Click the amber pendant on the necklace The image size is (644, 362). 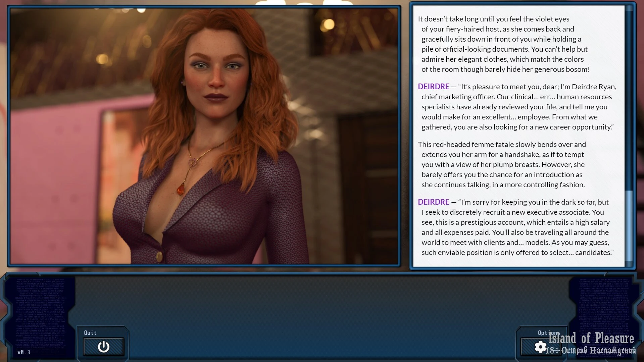click(x=181, y=189)
